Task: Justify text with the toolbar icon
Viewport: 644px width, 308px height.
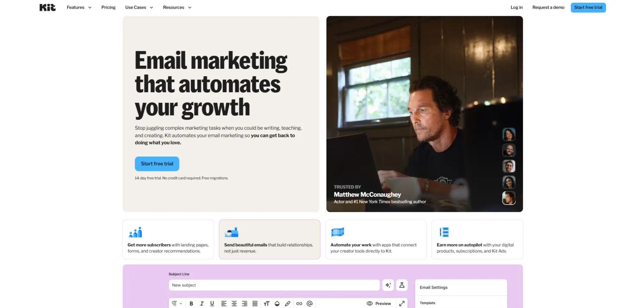Action: click(255, 304)
